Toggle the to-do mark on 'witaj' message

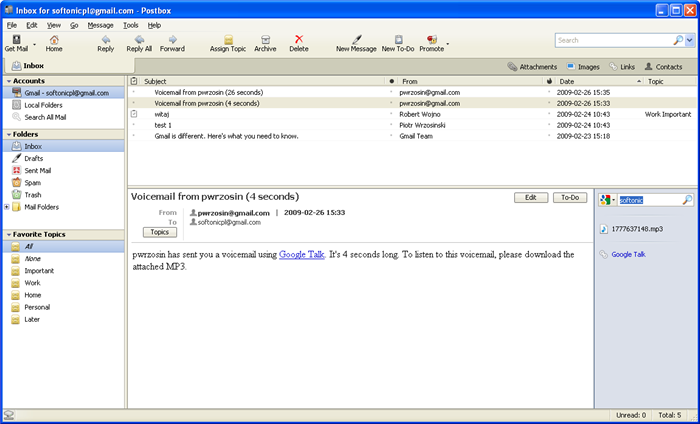134,114
